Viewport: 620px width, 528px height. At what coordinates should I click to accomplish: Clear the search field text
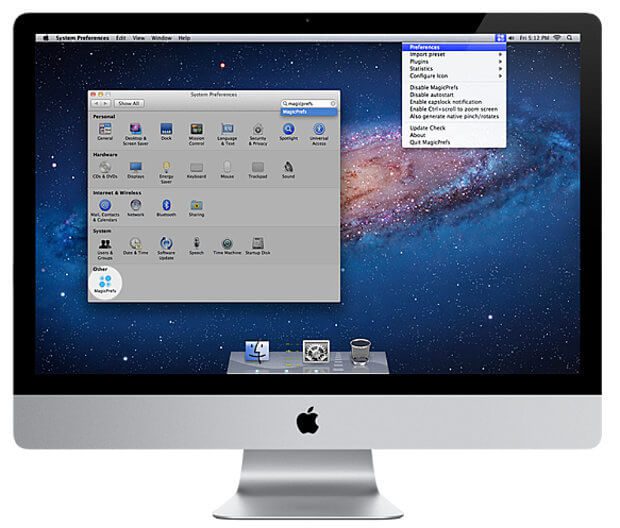coord(333,103)
